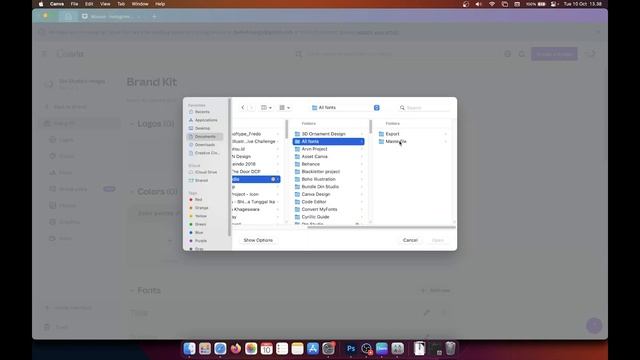Open the View menu

(x=105, y=4)
